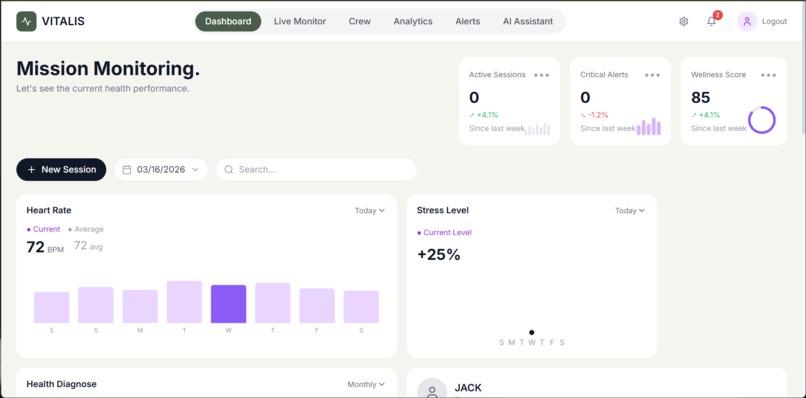Viewport: 806px width, 398px height.
Task: Select the first Tuesday heart rate bar
Action: (x=184, y=302)
